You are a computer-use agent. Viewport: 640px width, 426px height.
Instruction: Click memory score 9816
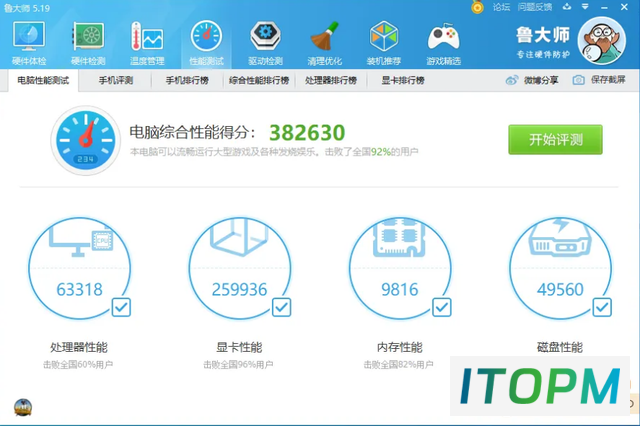400,289
